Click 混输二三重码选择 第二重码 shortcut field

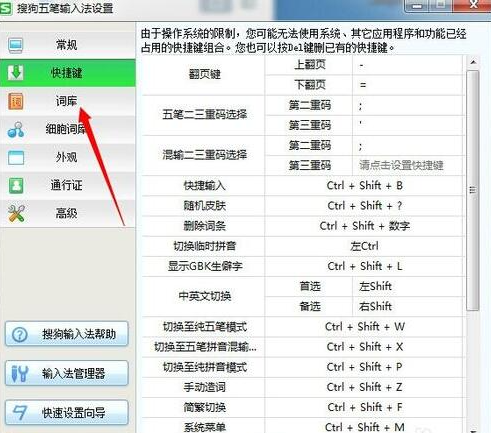(x=408, y=145)
